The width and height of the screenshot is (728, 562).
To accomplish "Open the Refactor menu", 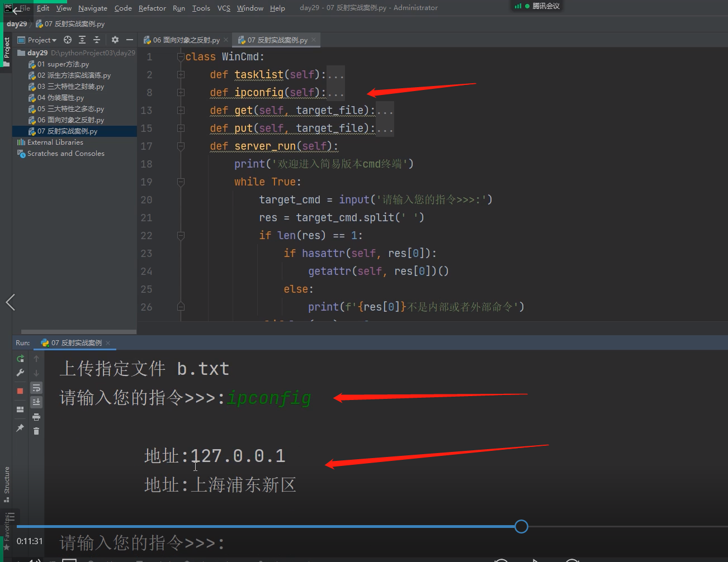I will pyautogui.click(x=152, y=8).
